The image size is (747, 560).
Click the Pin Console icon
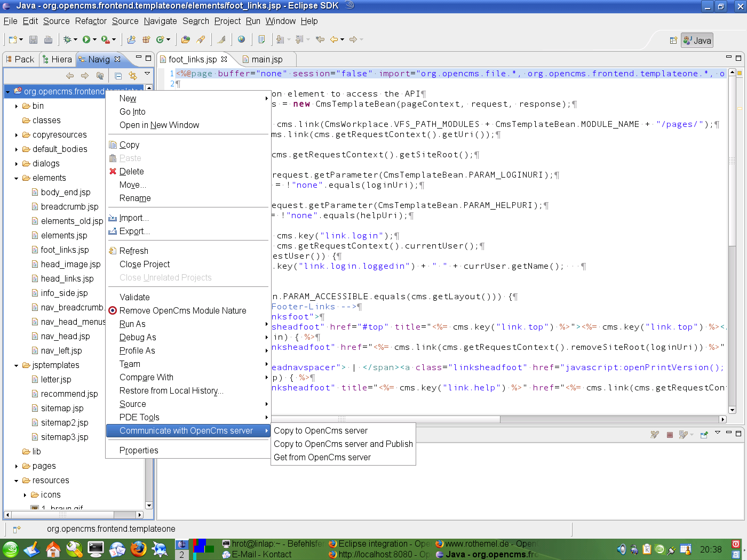pyautogui.click(x=704, y=435)
